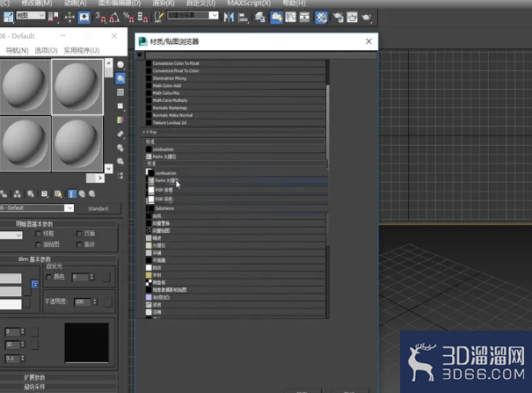Viewport: 532px width, 393px height.
Task: Click Video Color Check icon
Action: pyautogui.click(x=120, y=120)
